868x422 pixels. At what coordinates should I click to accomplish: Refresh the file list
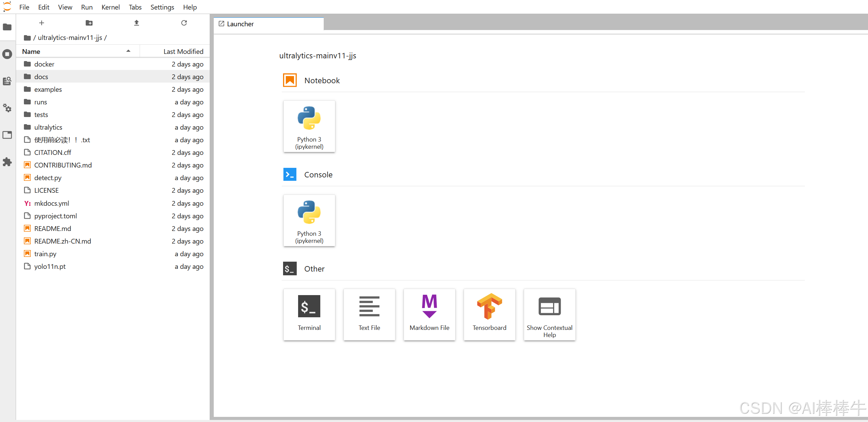[x=184, y=23]
